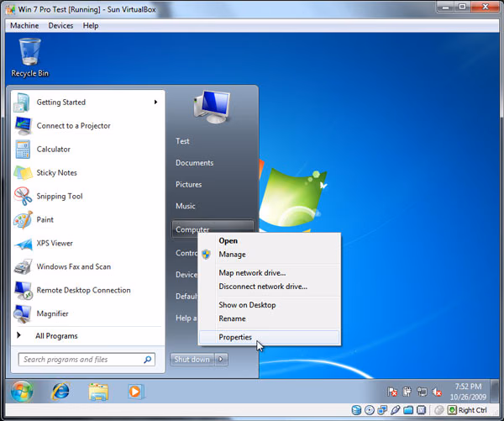This screenshot has height=421, width=504.
Task: Launch the Snipping Tool scissors icon
Action: (x=23, y=196)
